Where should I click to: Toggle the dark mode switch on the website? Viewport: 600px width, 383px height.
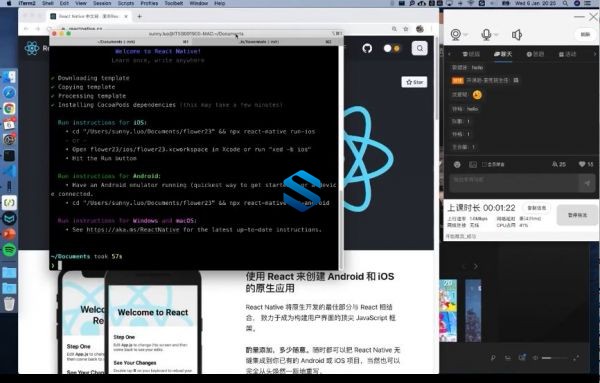tap(391, 48)
